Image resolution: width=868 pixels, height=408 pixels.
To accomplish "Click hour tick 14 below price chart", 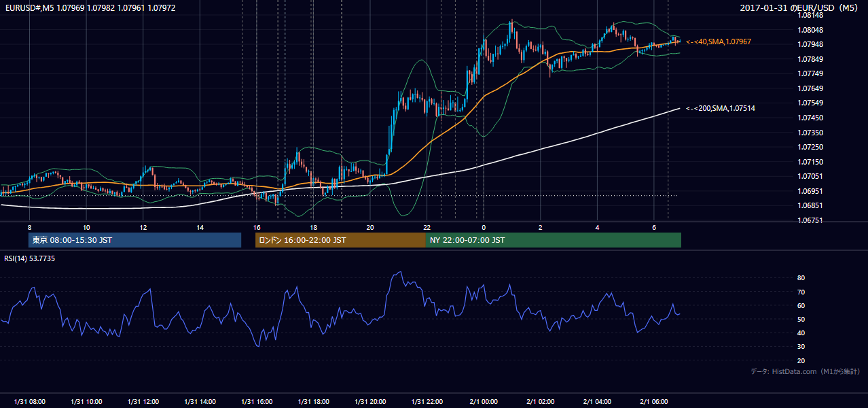I will coord(200,227).
